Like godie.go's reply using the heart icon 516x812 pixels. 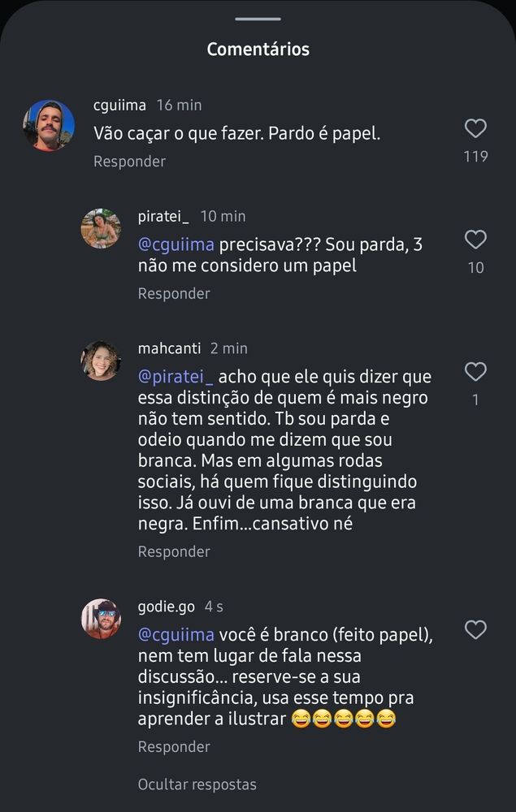[475, 630]
